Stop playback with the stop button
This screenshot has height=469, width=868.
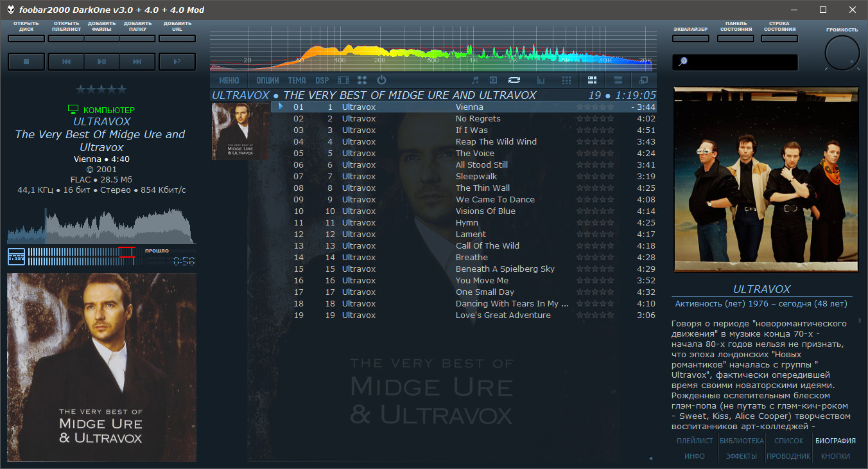point(26,62)
